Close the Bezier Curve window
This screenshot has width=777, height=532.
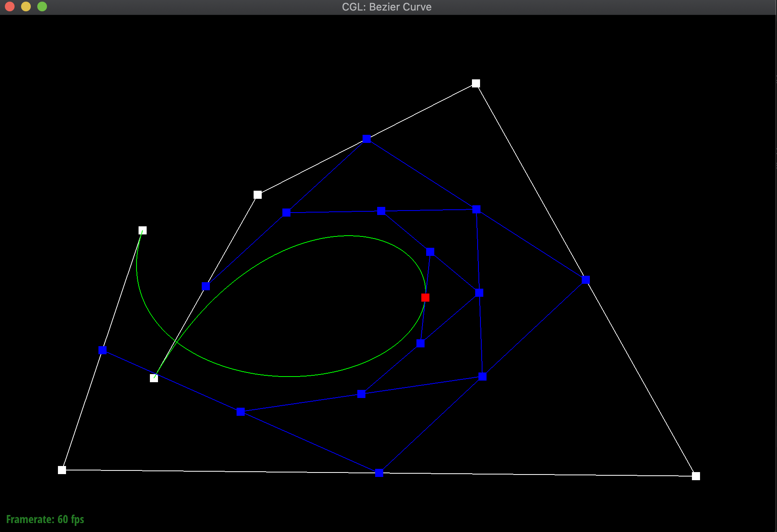tap(10, 6)
